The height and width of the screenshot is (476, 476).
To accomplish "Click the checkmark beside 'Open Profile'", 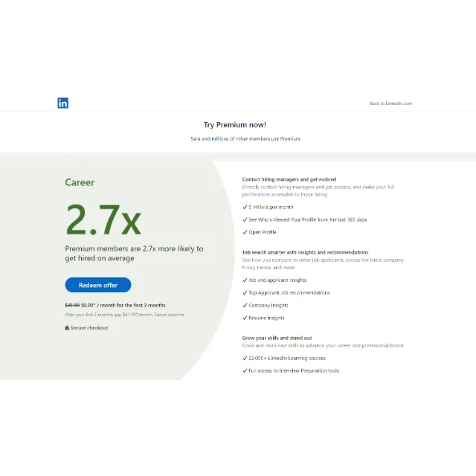I will [245, 232].
